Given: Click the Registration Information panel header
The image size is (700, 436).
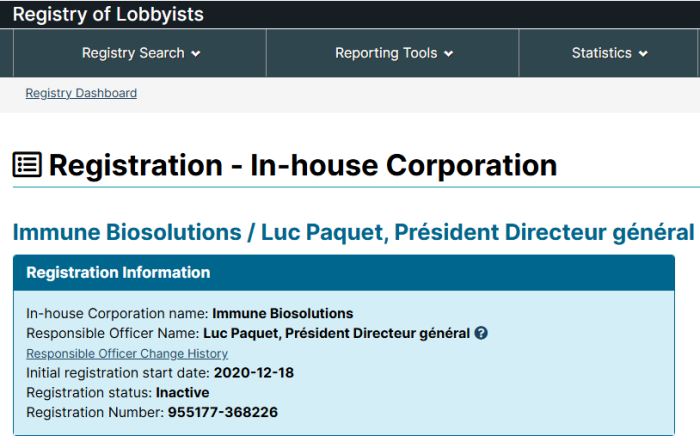Looking at the screenshot, I should (118, 273).
